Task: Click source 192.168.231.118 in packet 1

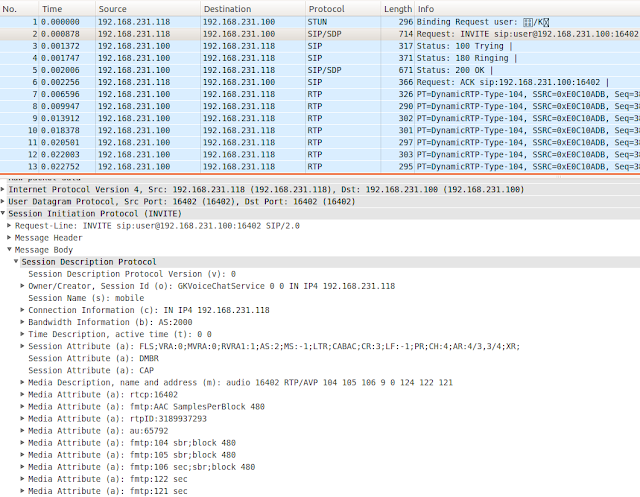Action: point(134,22)
